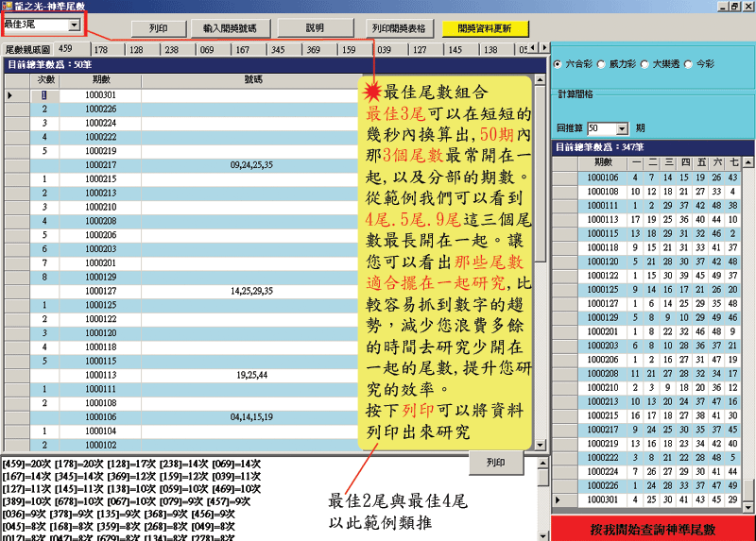Click the 次數 column header
Screen dimensions: 756x541
pyautogui.click(x=45, y=80)
